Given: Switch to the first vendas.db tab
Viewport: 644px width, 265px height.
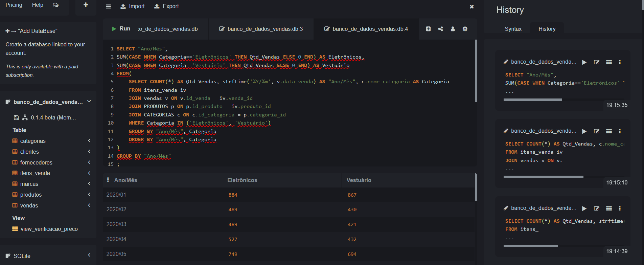Looking at the screenshot, I should tap(168, 29).
